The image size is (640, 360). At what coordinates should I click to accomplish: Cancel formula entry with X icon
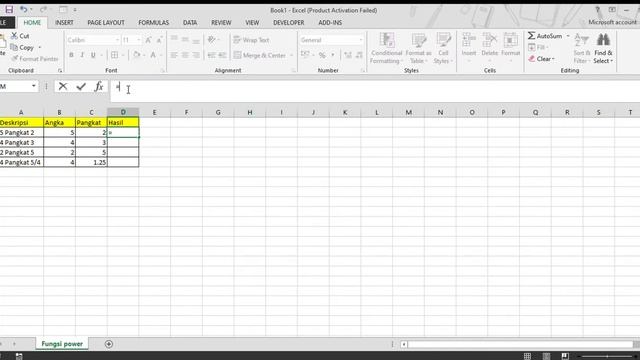coord(63,86)
